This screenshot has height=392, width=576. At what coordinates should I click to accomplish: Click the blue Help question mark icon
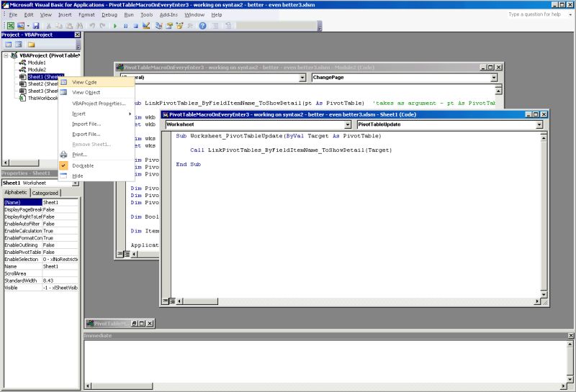[x=202, y=26]
